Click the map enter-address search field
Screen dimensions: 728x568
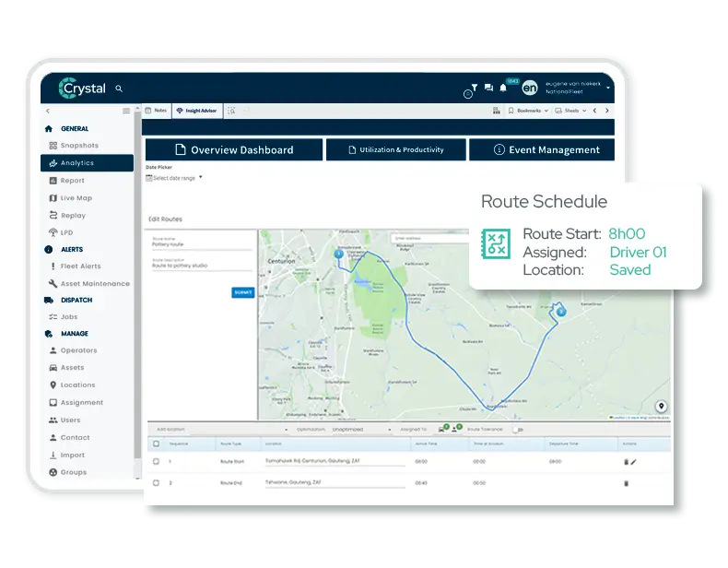point(430,238)
